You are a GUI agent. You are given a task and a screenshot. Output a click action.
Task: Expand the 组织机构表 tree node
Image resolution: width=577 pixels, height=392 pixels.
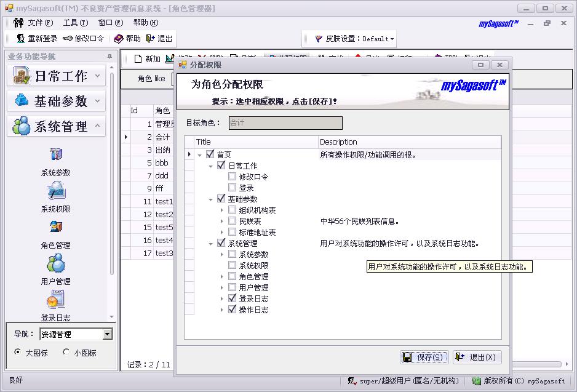221,210
